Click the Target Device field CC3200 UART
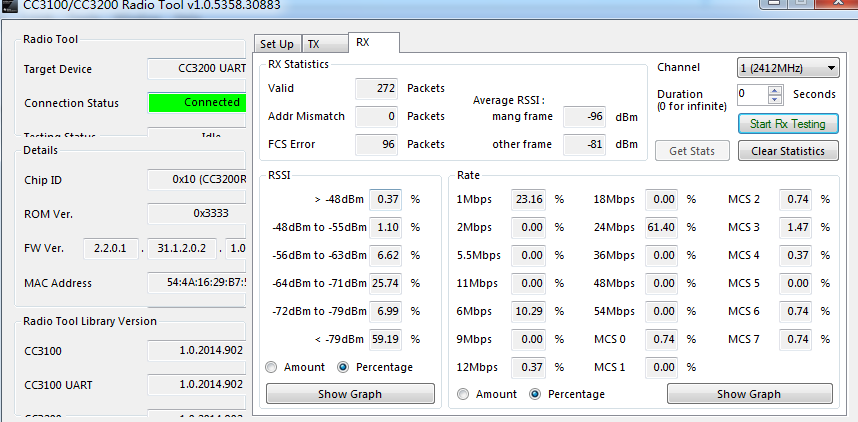Image resolution: width=858 pixels, height=422 pixels. [196, 69]
